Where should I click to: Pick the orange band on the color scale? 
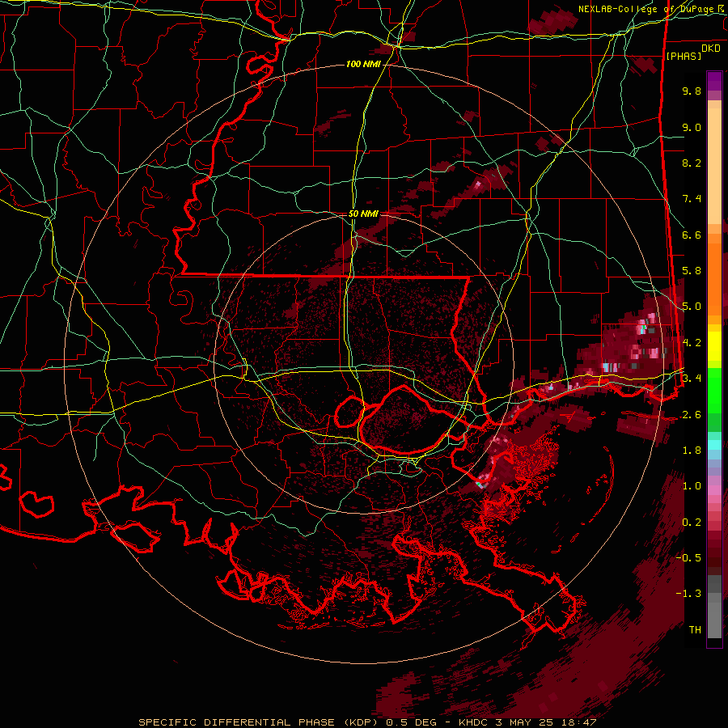point(714,278)
